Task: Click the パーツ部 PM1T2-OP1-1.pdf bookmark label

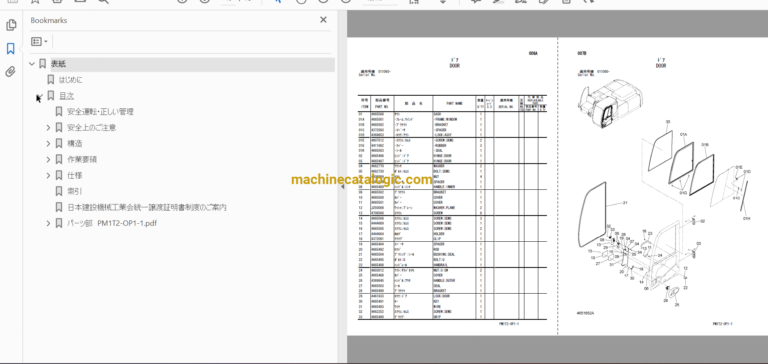Action: 112,223
